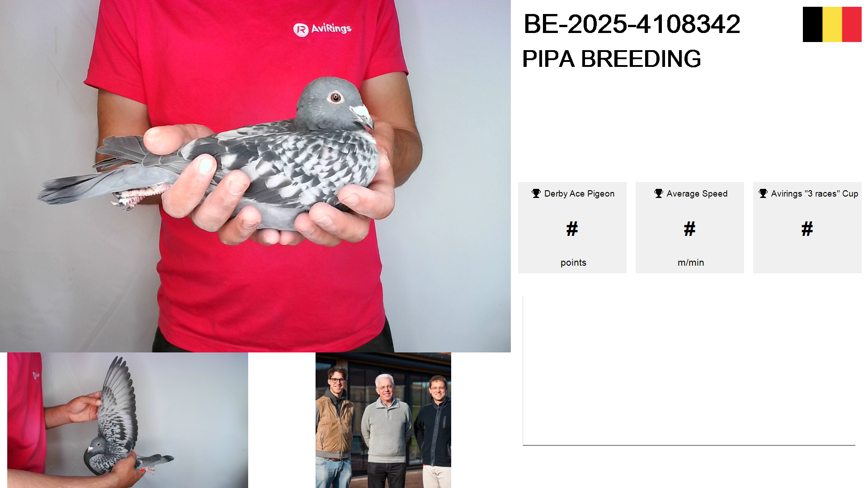This screenshot has width=868, height=488.
Task: Select the Average Speed m/min card
Action: click(x=690, y=228)
